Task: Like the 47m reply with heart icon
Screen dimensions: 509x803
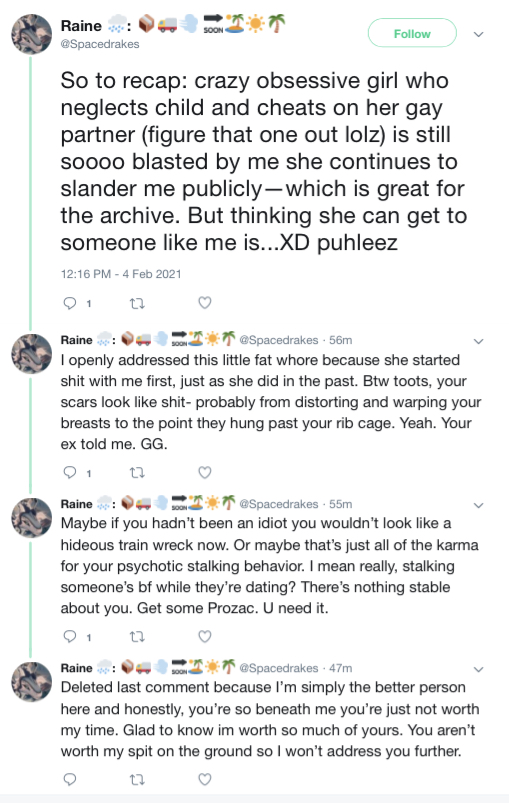Action: tap(205, 779)
